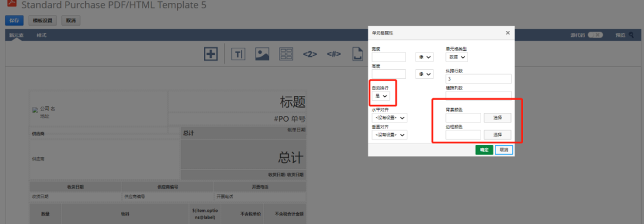
Task: Click the 物料 column header
Action: tap(124, 214)
